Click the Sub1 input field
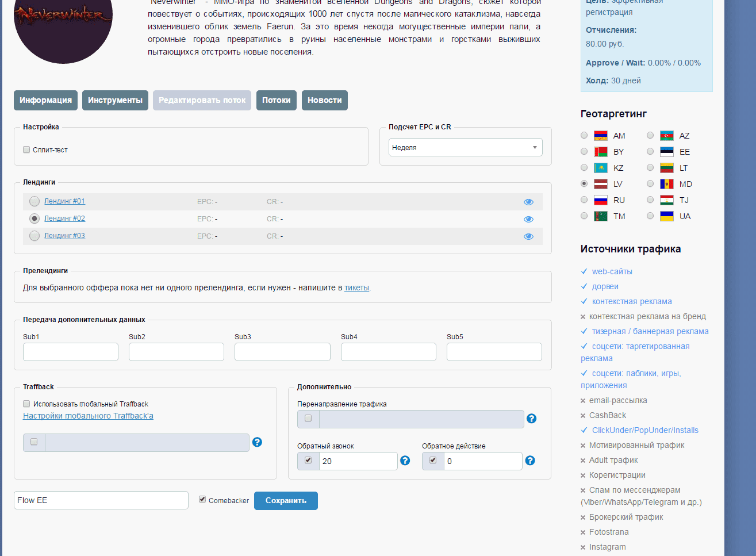Screen dimensions: 756x556 71,352
